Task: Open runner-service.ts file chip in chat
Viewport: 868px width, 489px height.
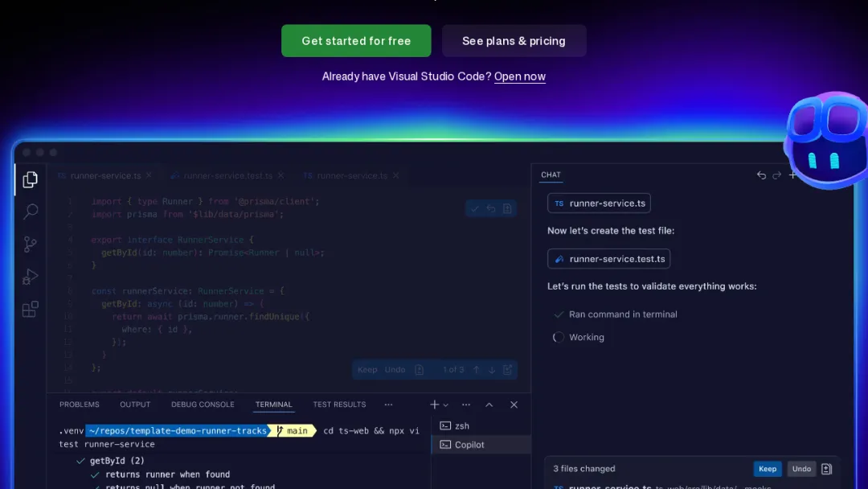Action: click(x=599, y=203)
